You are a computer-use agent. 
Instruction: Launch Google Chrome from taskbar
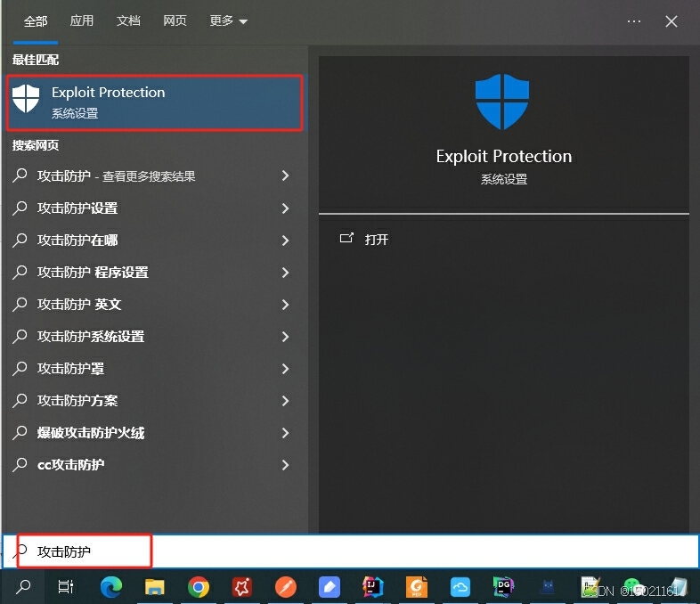click(199, 587)
